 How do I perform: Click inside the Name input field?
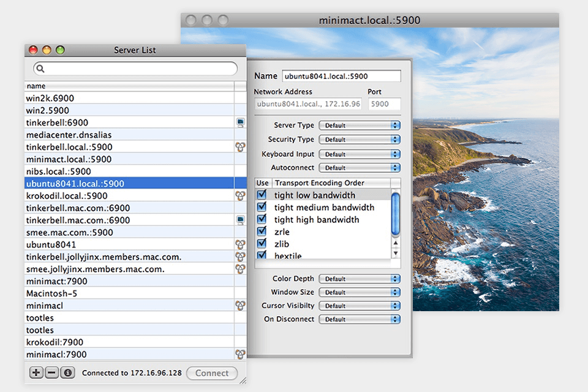tap(341, 75)
